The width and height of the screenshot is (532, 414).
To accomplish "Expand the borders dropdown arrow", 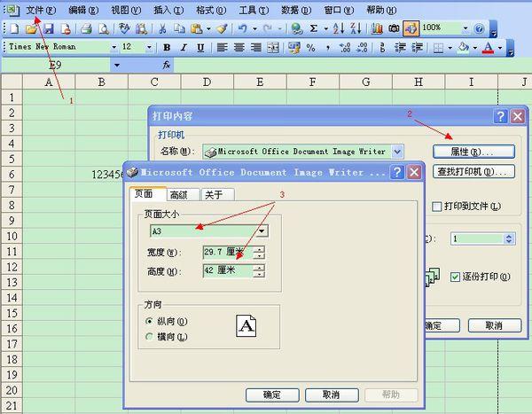I will click(x=450, y=48).
